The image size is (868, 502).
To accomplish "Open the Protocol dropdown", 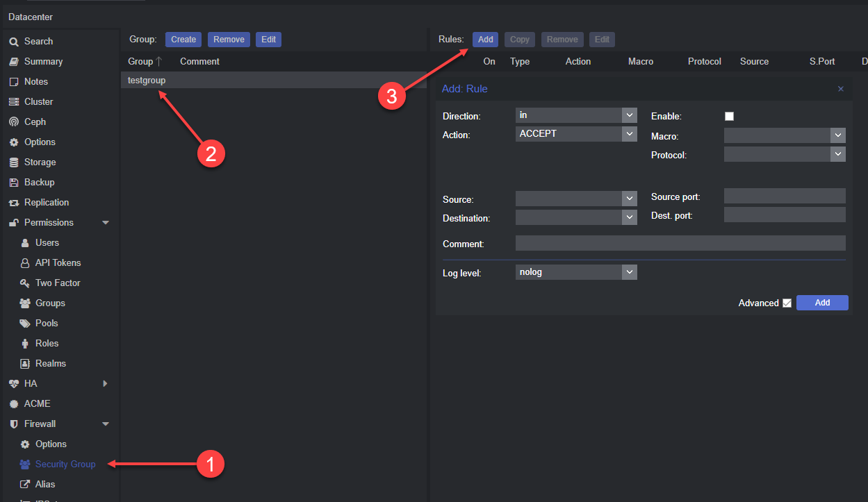I will tap(838, 154).
